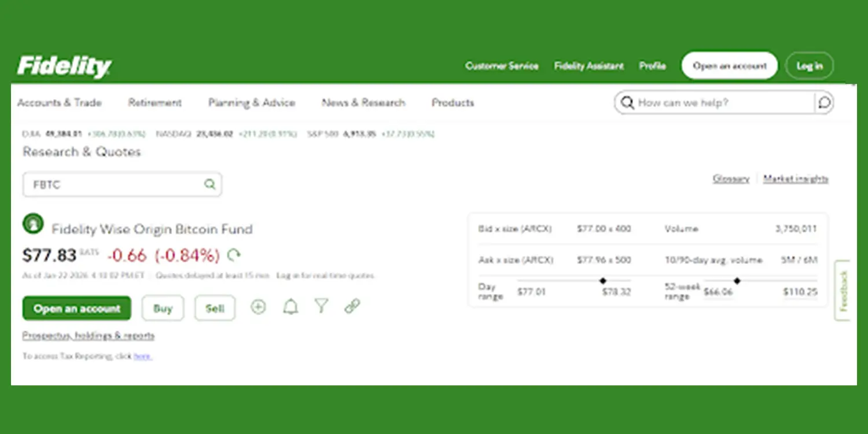The width and height of the screenshot is (868, 434).
Task: Click the Fidelity Wise Origin fund logo icon
Action: tap(33, 223)
